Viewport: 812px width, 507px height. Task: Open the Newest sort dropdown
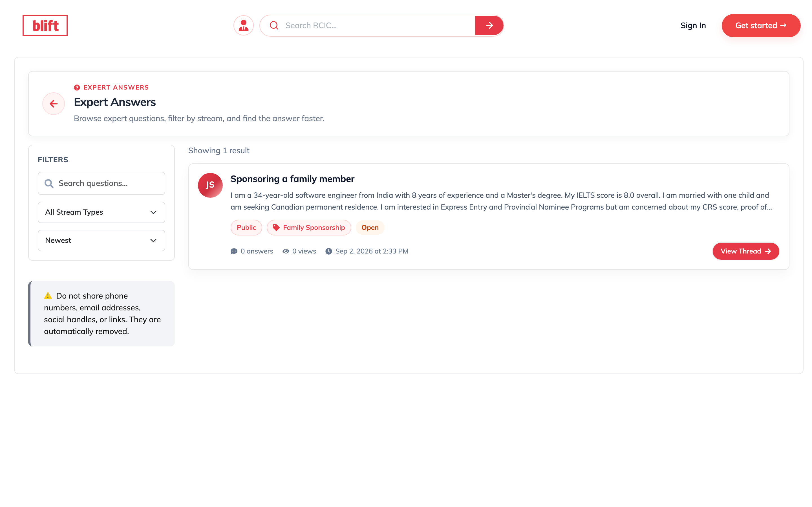point(101,241)
